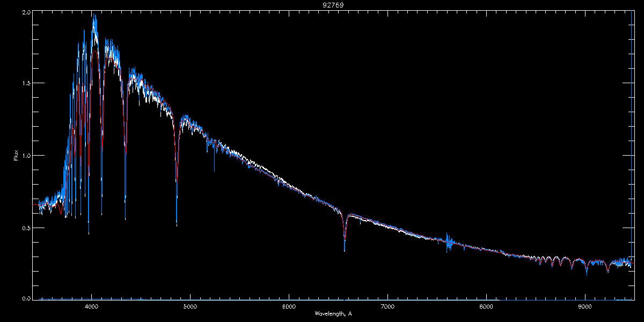Click the 1.0 flux tick label
The image size is (644, 322).
(x=26, y=156)
